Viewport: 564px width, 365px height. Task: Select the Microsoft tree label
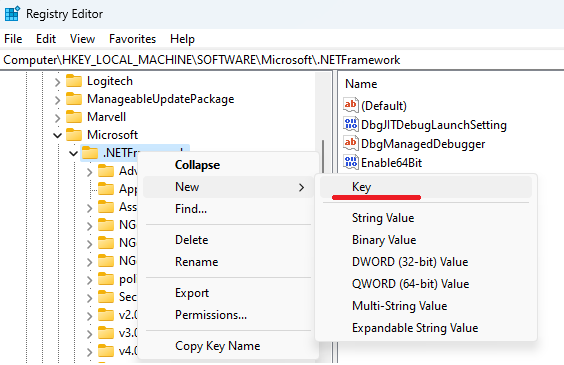113,135
